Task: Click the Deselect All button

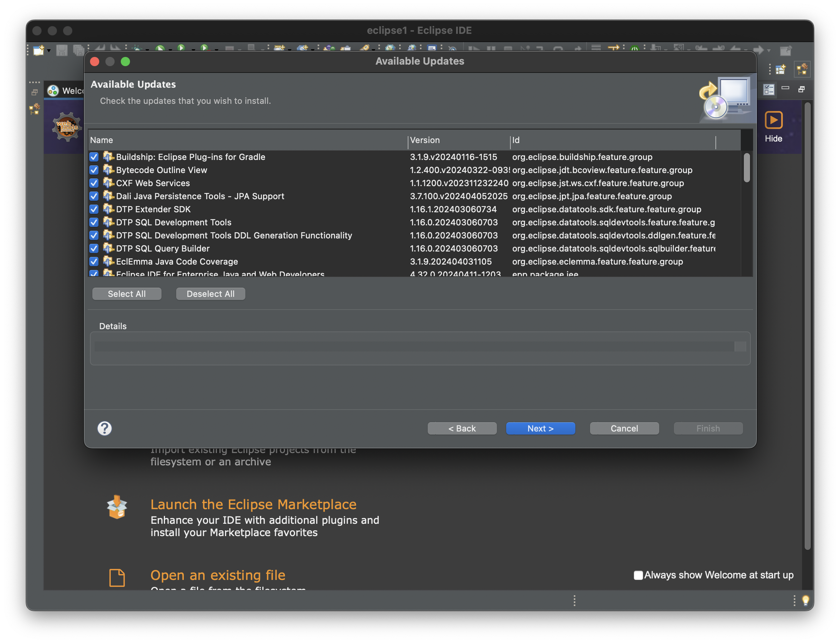Action: tap(210, 294)
